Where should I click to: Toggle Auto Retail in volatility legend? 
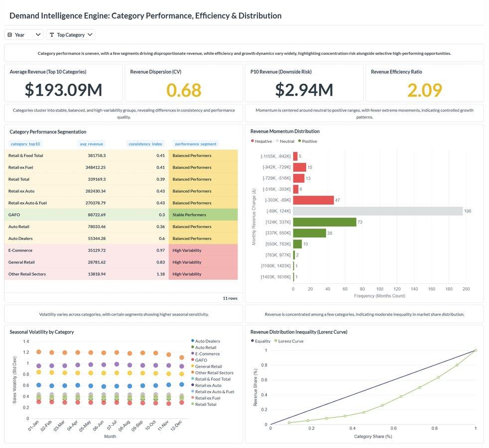[x=204, y=347]
